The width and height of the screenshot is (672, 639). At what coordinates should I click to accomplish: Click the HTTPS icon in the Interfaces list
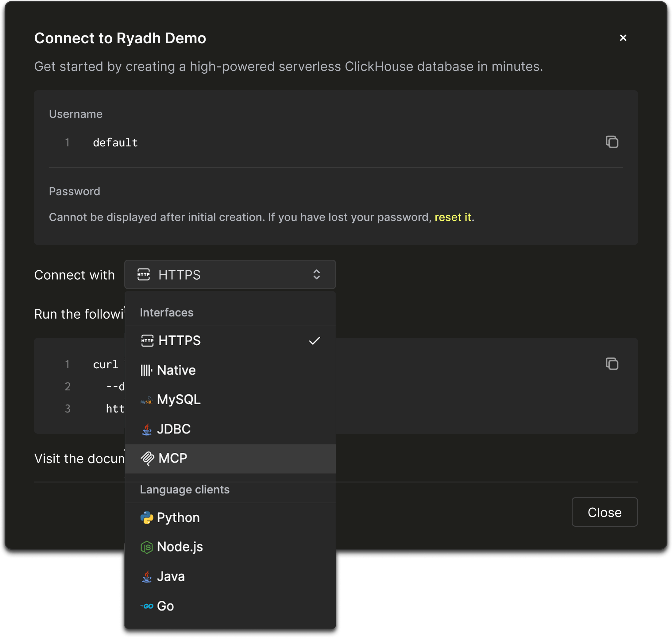coord(147,340)
